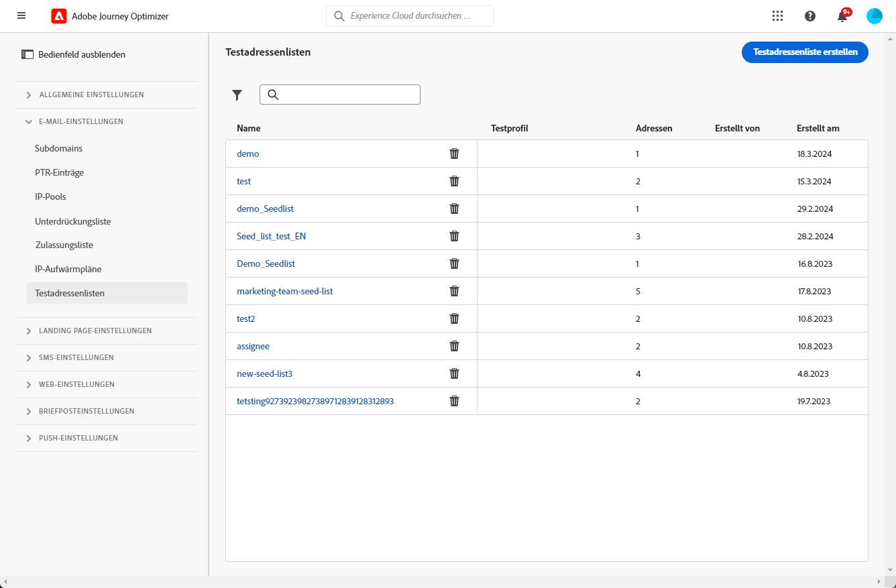Delete the Seed_list_test_EN entry
The width and height of the screenshot is (896, 588).
tap(454, 236)
